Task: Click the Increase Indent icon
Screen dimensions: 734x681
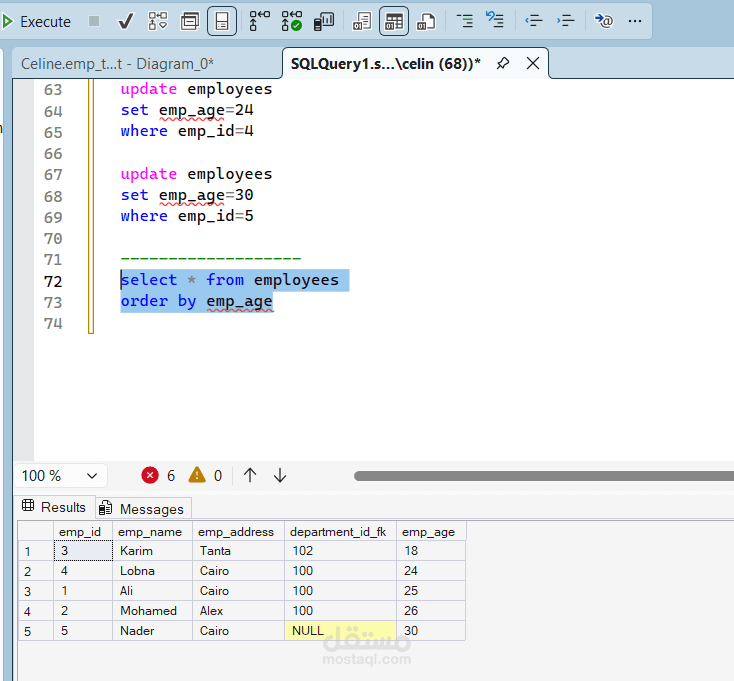Action: [566, 21]
